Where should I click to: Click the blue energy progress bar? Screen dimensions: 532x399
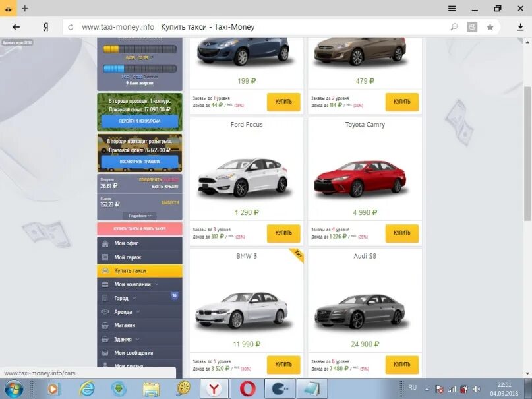(140, 69)
